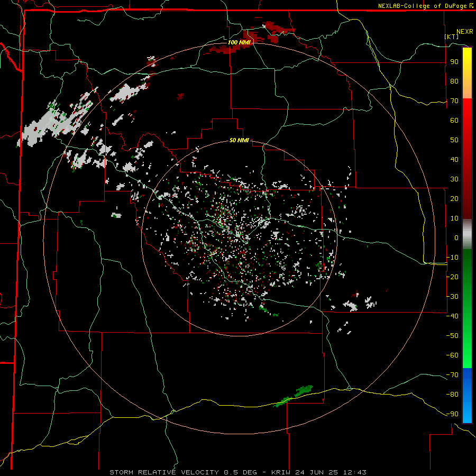The image size is (476, 476).
Task: Click the -60 value on velocity scale
Action: pyautogui.click(x=452, y=355)
